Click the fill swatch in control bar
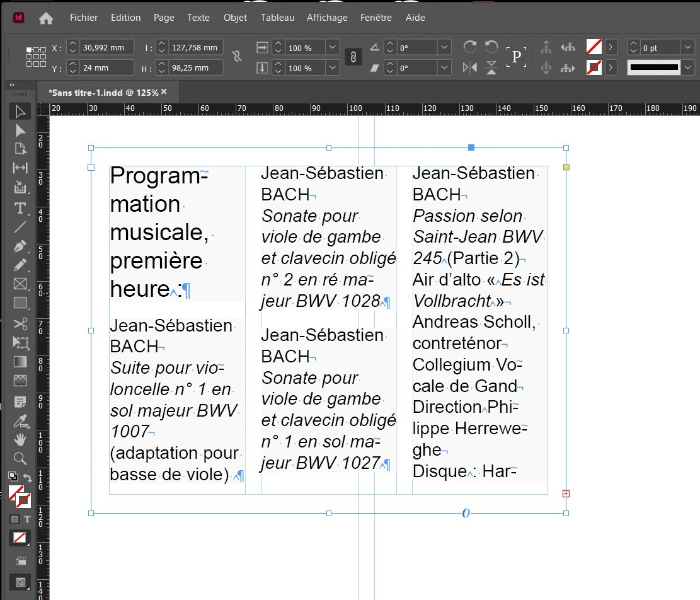The image size is (700, 600). [x=594, y=47]
